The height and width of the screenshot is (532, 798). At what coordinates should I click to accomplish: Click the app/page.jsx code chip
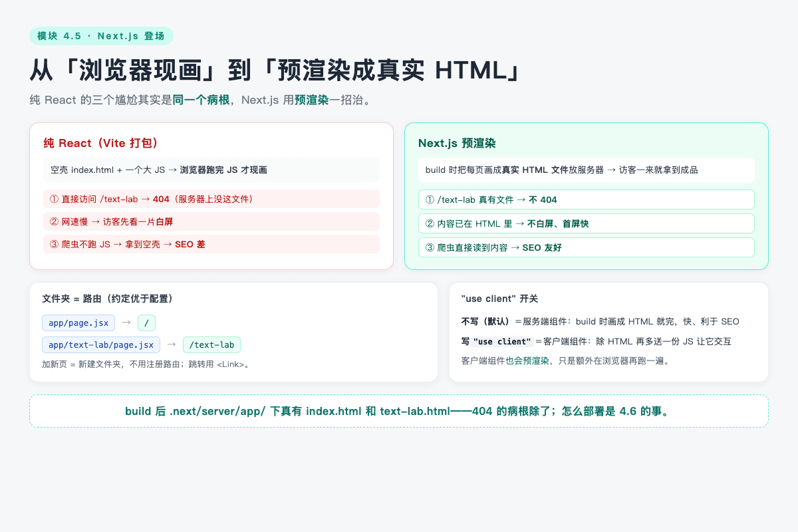(78, 323)
